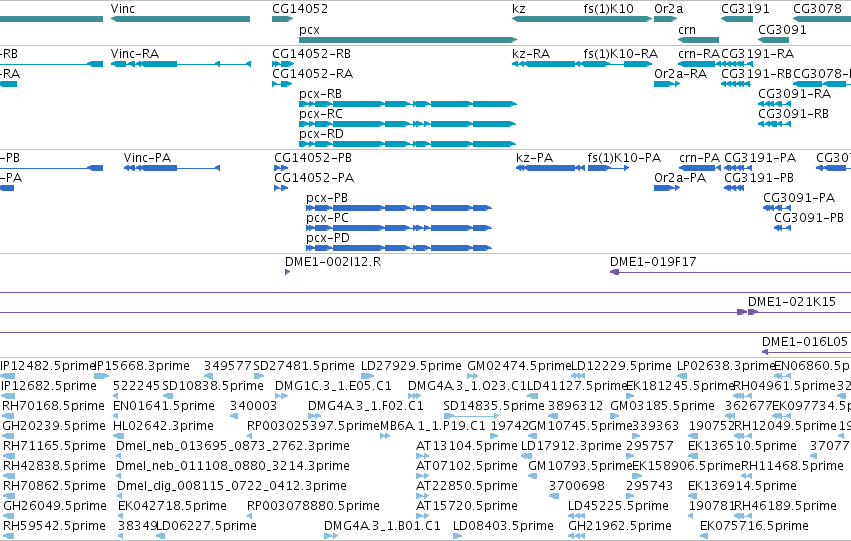The width and height of the screenshot is (851, 541).
Task: Select the pcx-RC transcript label
Action: pyautogui.click(x=321, y=113)
